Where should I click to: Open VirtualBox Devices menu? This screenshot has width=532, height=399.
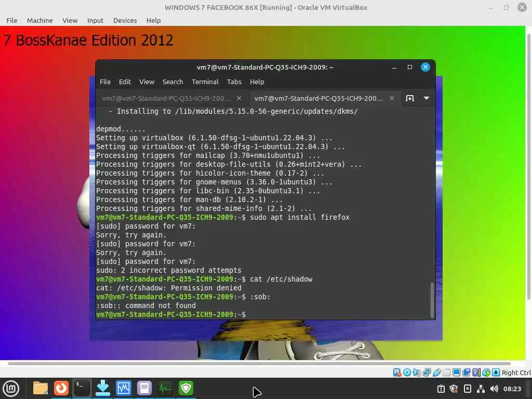coord(125,20)
